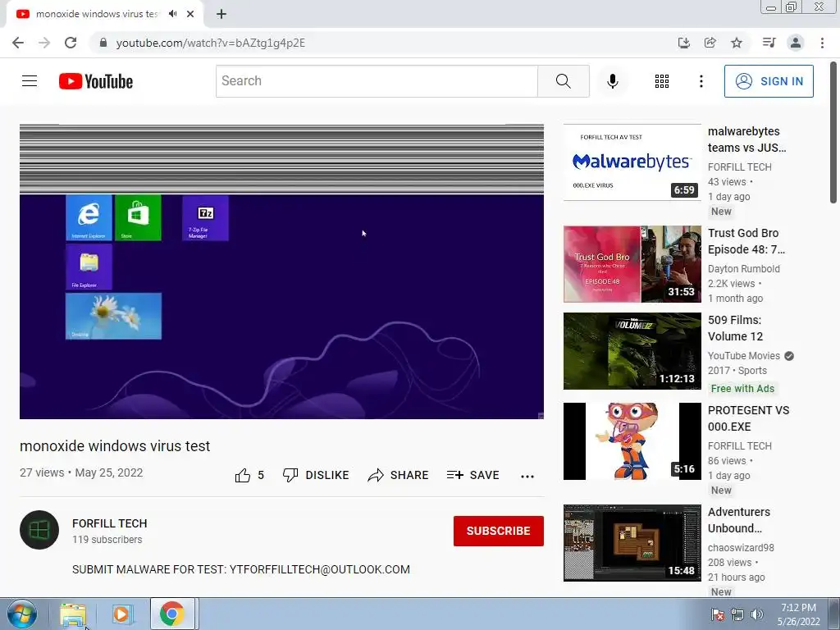Click the chaoswizard98 channel name

(x=741, y=547)
